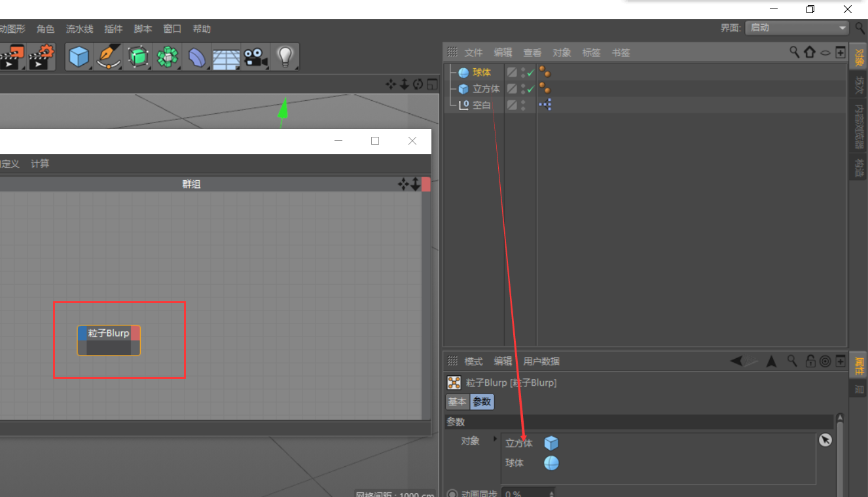Screen dimensions: 868x497
Task: Open the 界面 layout dropdown
Action: (797, 28)
